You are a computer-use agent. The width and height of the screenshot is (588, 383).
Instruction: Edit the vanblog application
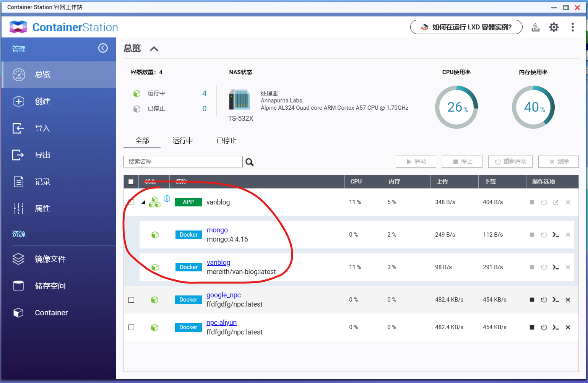(556, 202)
